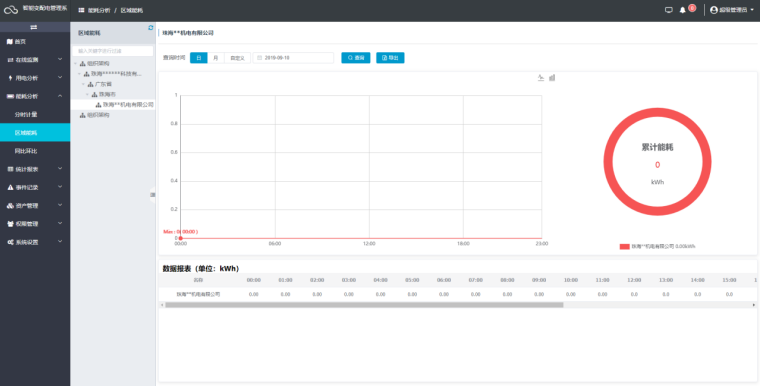Click the red notification badge
This screenshot has height=386, width=761.
tap(692, 8)
